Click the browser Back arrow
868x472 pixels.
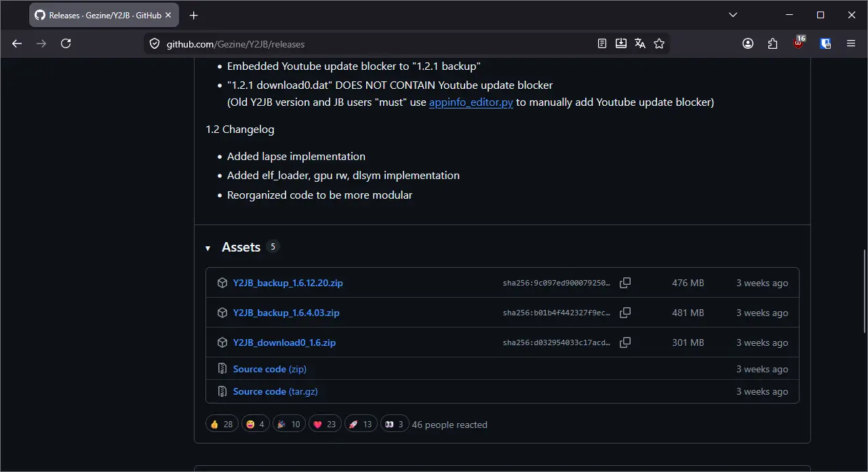17,43
